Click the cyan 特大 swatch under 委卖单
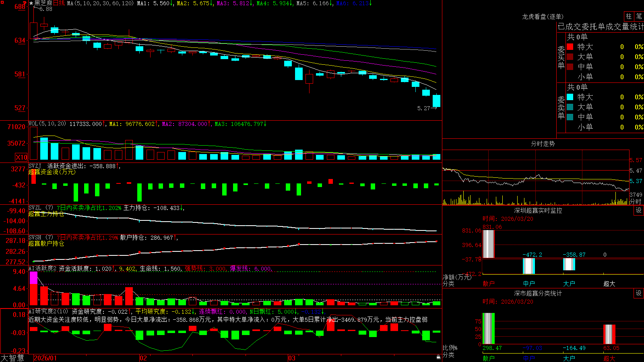Screen dimensions: 644x362 click(x=570, y=97)
